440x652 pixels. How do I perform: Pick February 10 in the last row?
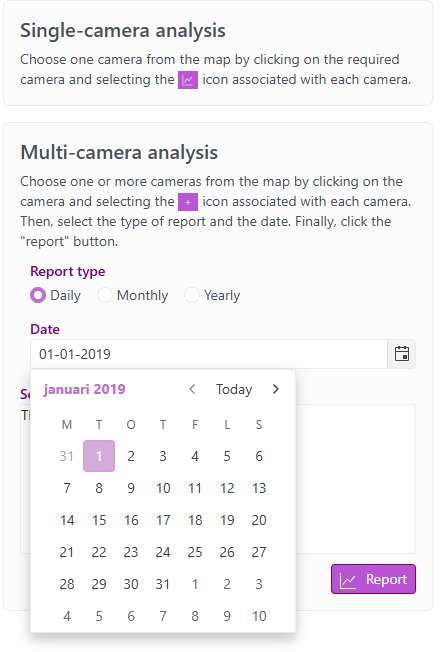[x=259, y=616]
